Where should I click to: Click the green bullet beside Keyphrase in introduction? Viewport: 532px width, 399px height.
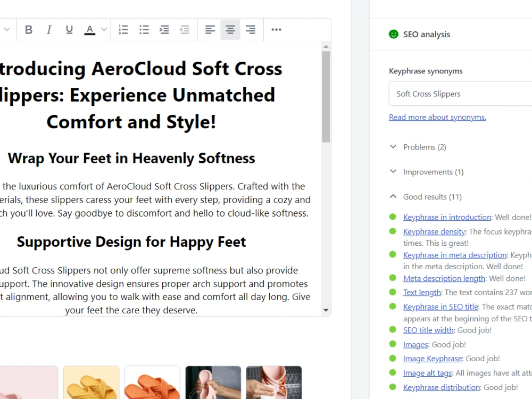393,217
